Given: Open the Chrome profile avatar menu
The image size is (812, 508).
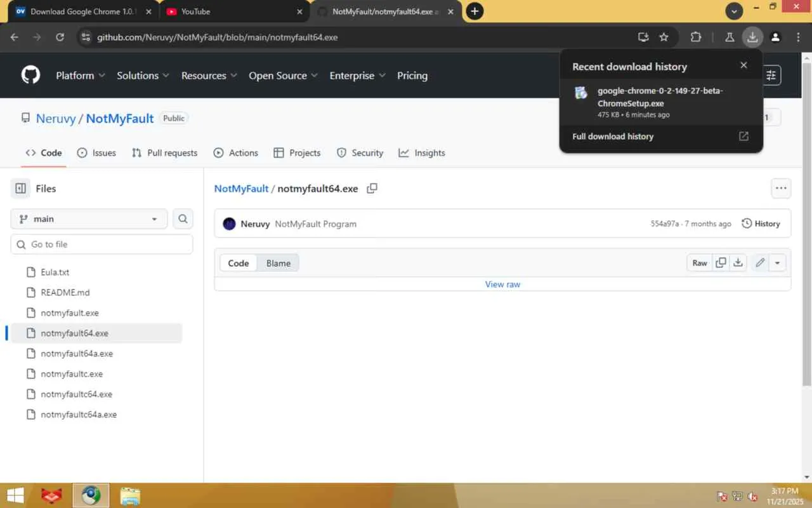Looking at the screenshot, I should pyautogui.click(x=775, y=37).
